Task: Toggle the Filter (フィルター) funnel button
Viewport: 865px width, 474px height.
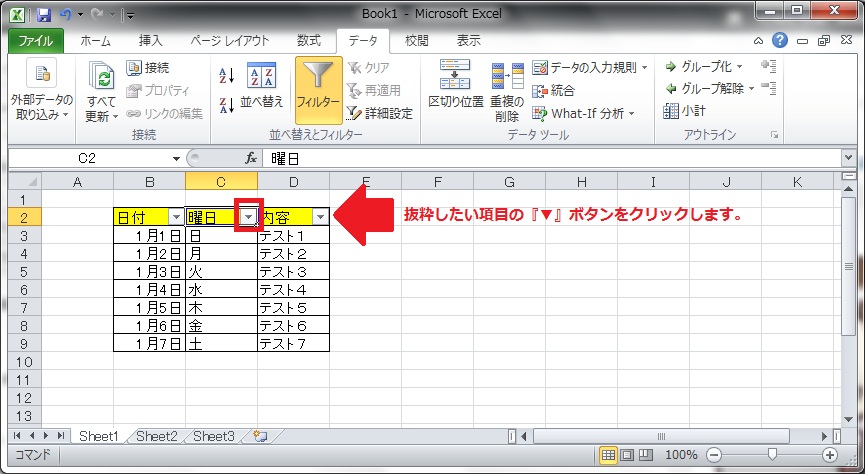Action: coord(318,89)
